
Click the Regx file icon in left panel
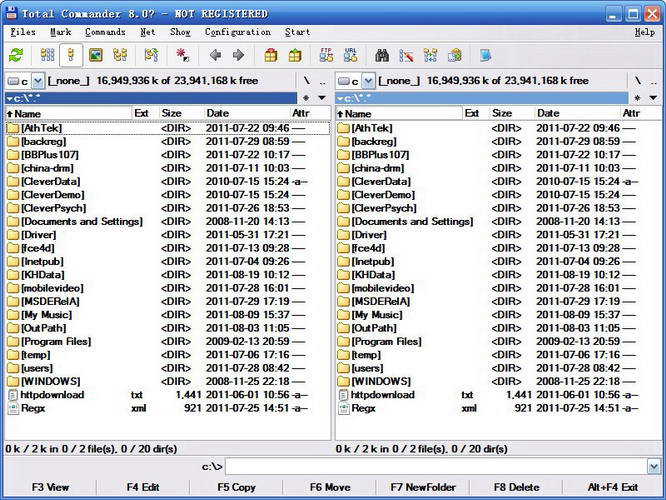[x=13, y=408]
